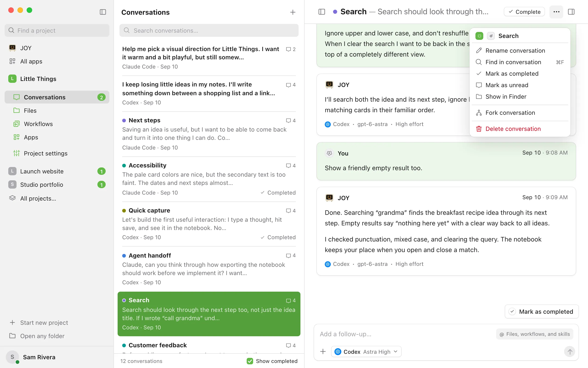Collapse the conversation list panel icon

click(322, 12)
